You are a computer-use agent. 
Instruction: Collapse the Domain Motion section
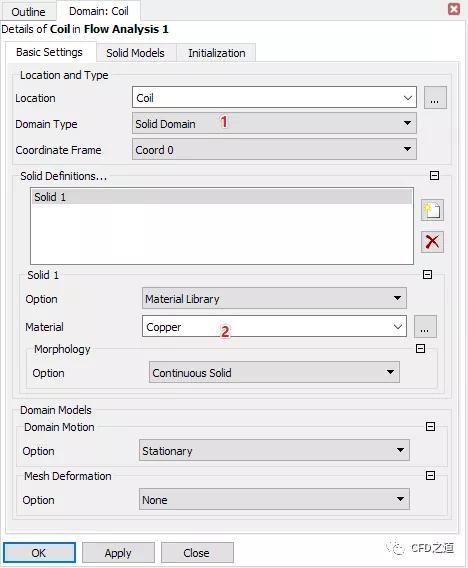coord(430,427)
